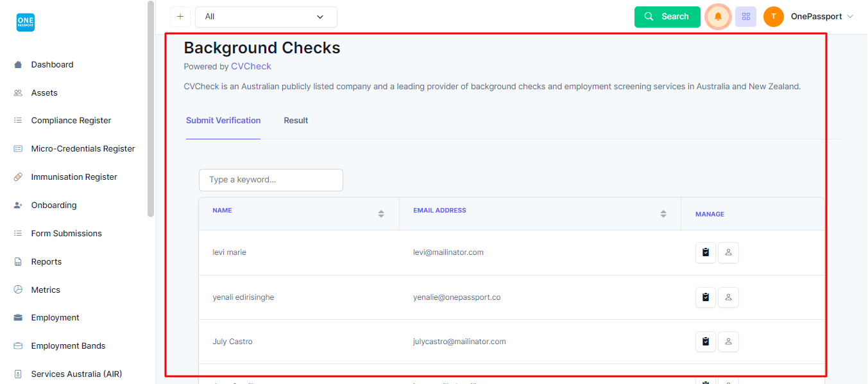Click the Form Submissions list icon
The width and height of the screenshot is (868, 384).
point(18,234)
